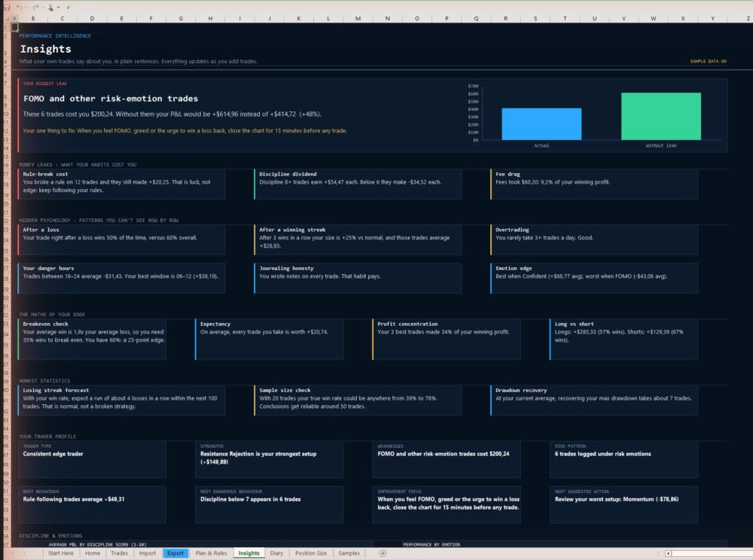Click the 'Expectancy' card title
Image resolution: width=753 pixels, height=560 pixels.
215,324
